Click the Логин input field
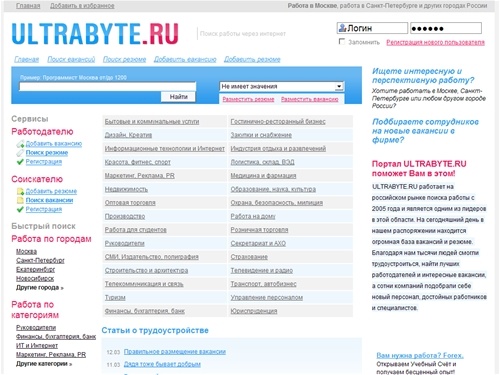The height and width of the screenshot is (375, 500). tap(372, 28)
